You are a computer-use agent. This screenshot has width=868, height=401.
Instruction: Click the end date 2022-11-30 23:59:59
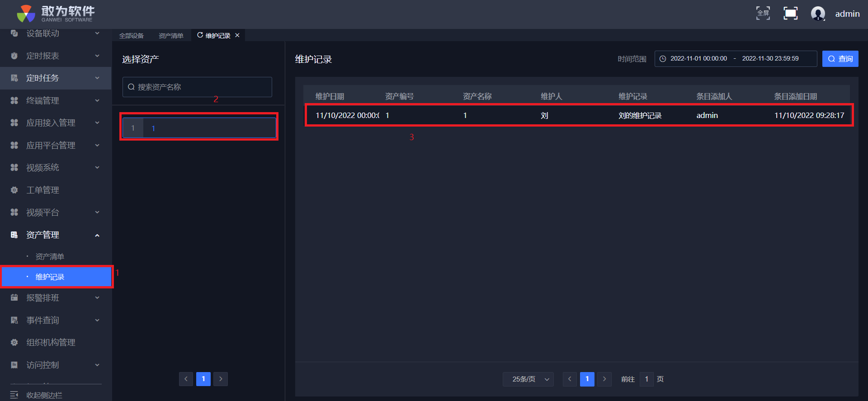click(x=770, y=59)
